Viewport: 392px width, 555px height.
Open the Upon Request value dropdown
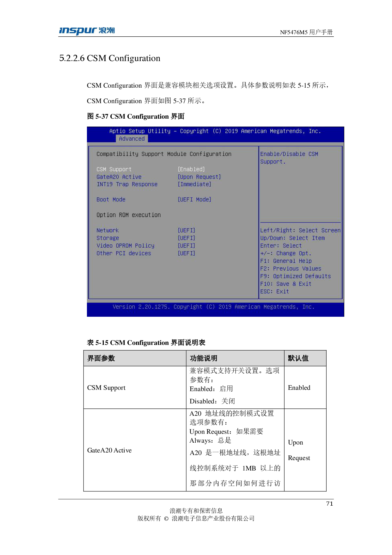(x=199, y=177)
